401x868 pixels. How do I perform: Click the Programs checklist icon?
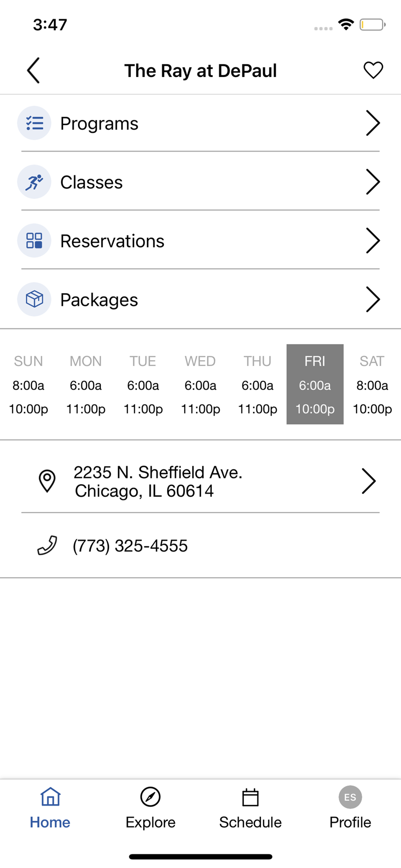click(x=34, y=123)
